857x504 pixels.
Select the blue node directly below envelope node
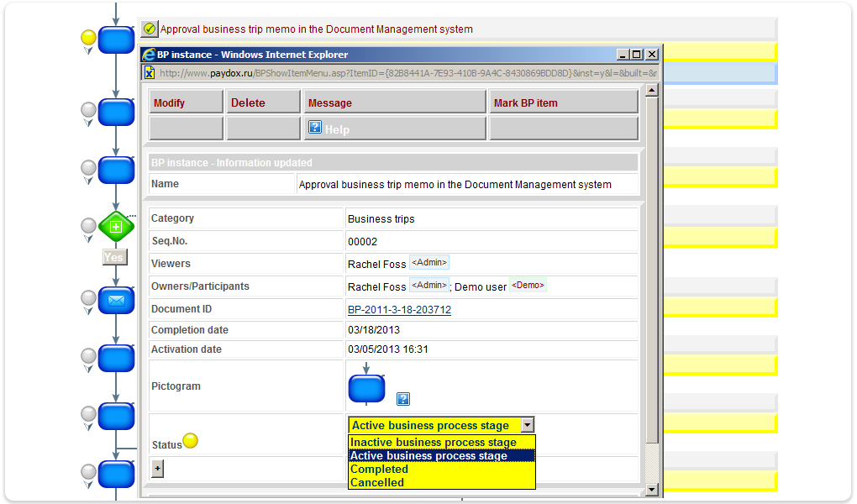116,358
